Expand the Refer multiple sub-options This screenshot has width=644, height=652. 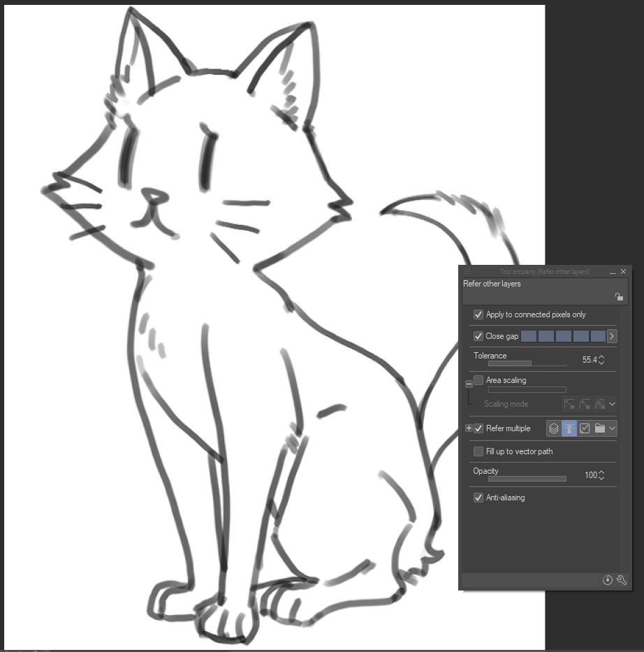pos(469,428)
